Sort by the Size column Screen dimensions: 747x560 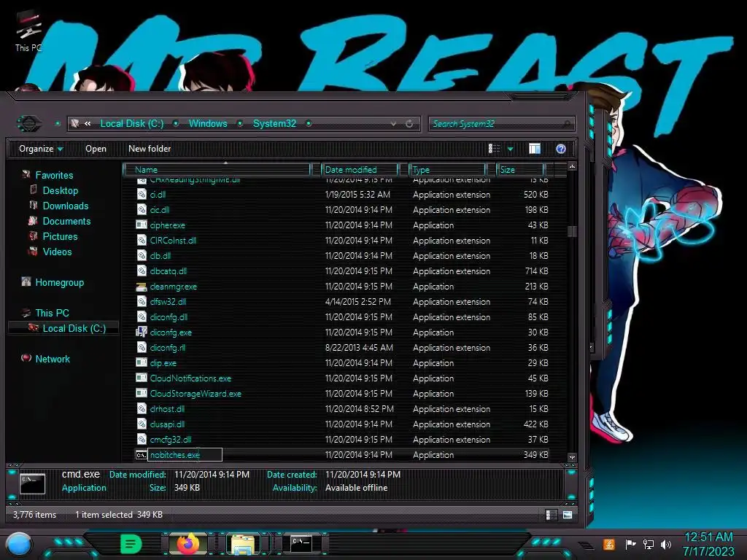520,169
